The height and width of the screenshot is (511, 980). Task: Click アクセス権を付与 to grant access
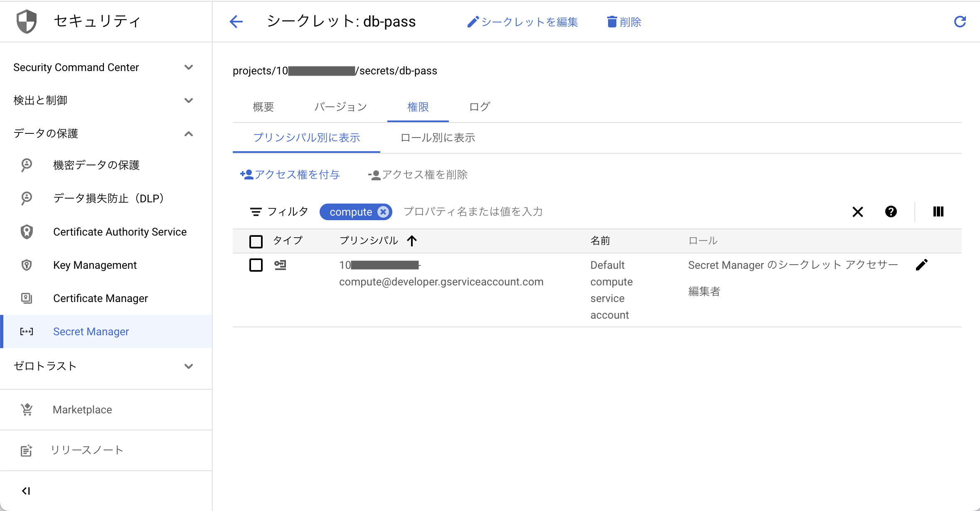(291, 174)
